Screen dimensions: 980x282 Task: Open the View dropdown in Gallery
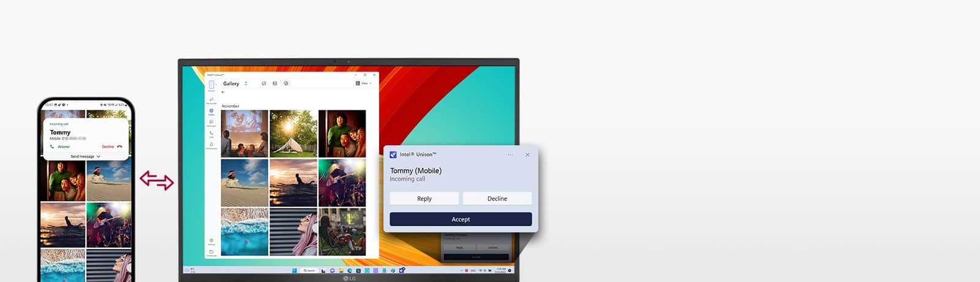tap(364, 83)
